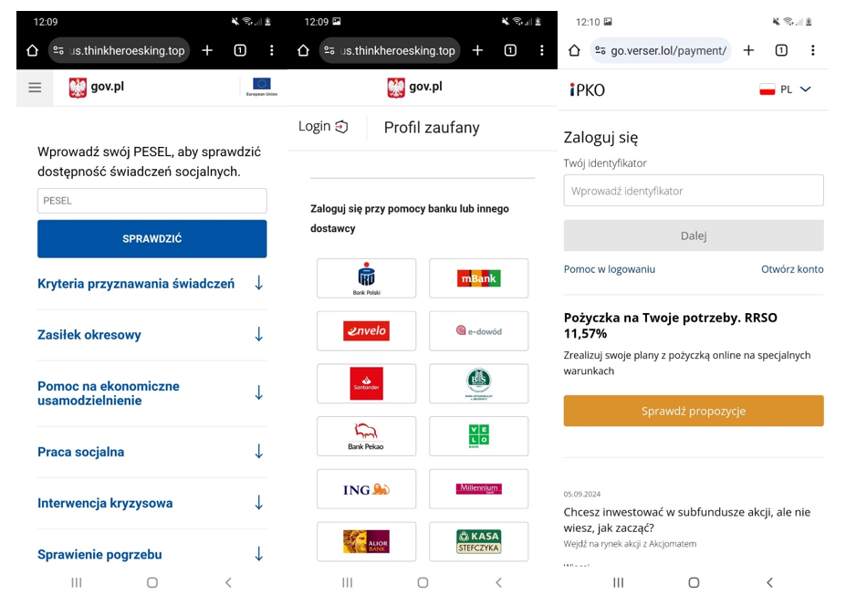
Task: Choose mBank as login provider
Action: (x=478, y=278)
